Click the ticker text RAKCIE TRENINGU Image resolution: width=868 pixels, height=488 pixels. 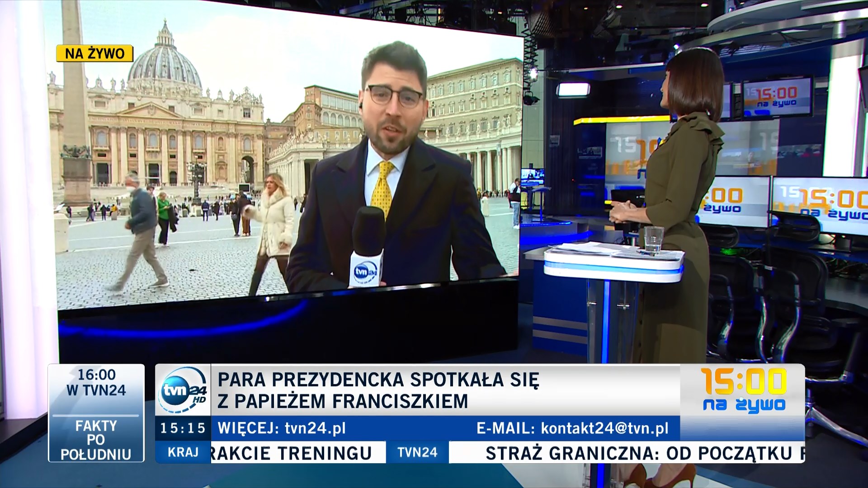[291, 453]
